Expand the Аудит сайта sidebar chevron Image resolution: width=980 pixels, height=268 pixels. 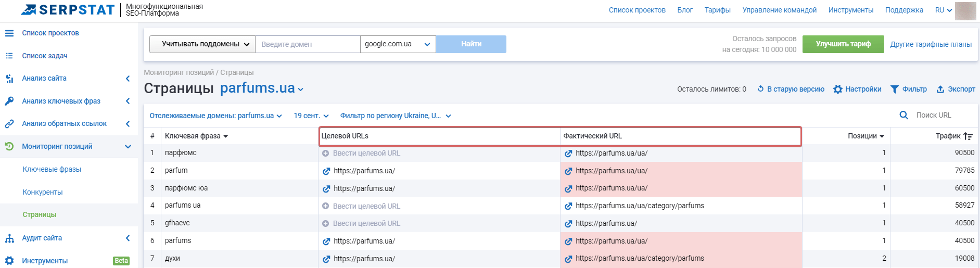pyautogui.click(x=128, y=238)
